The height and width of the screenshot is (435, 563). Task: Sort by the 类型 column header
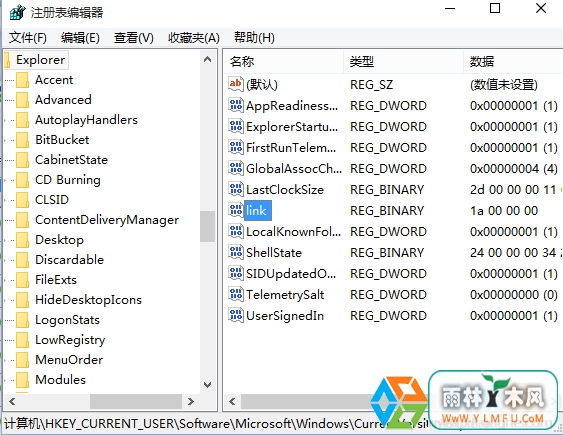(404, 62)
